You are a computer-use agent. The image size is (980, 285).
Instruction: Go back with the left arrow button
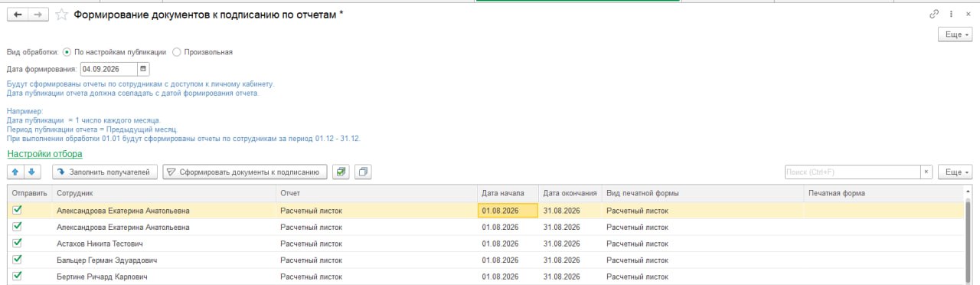tap(18, 15)
